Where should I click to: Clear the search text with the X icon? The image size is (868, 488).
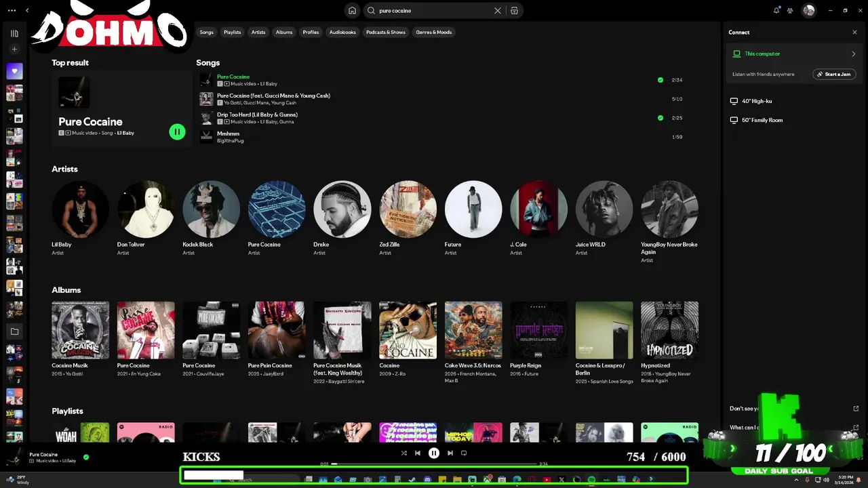[498, 11]
